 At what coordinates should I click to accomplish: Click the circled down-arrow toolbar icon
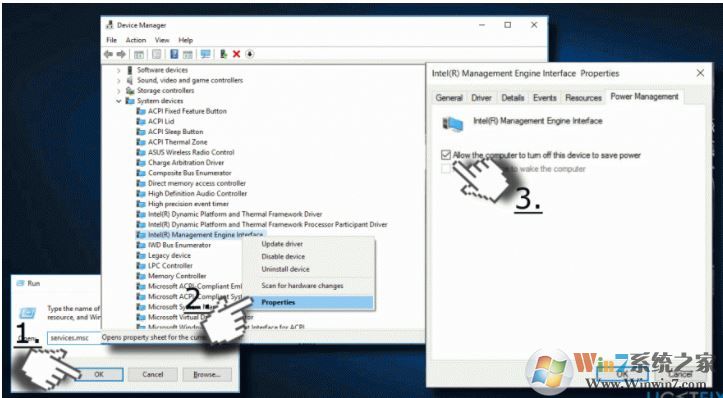click(x=249, y=54)
